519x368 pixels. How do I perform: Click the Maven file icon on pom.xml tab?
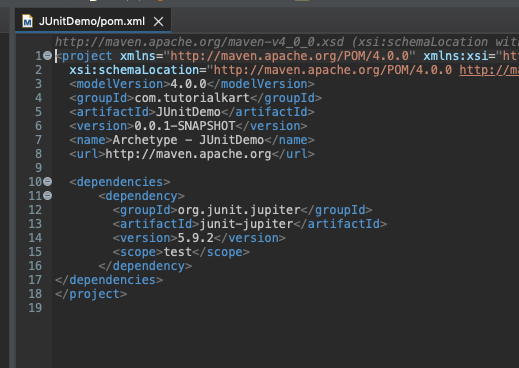pos(27,22)
